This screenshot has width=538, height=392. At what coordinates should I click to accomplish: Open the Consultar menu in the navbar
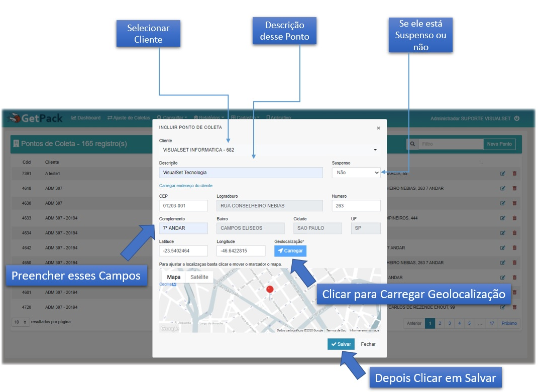tap(172, 117)
